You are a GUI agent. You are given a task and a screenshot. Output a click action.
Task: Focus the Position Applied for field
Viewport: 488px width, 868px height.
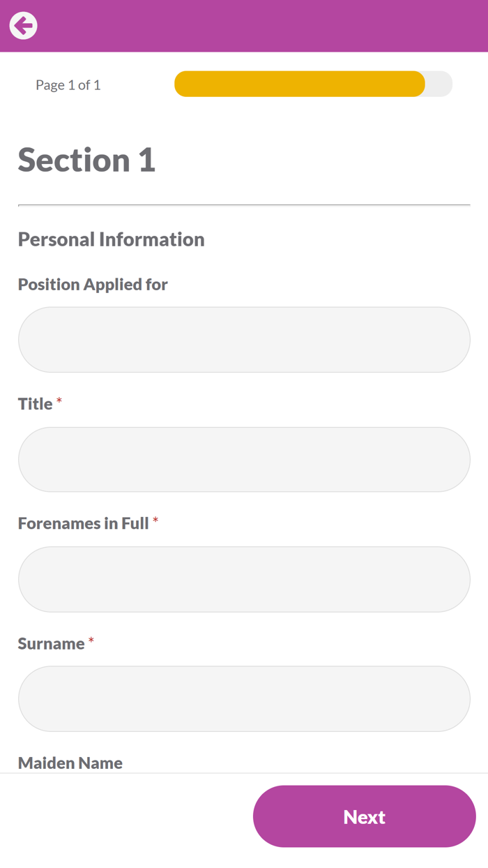pos(244,340)
